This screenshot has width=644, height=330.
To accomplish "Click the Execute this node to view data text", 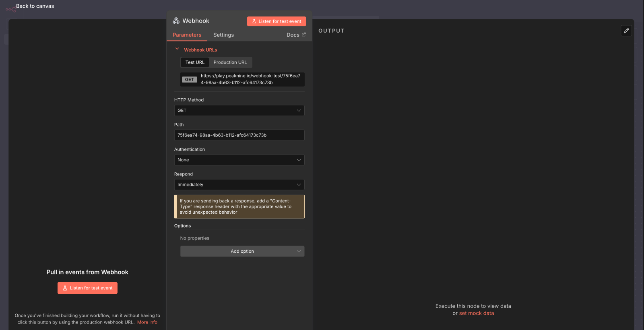I will point(473,306).
